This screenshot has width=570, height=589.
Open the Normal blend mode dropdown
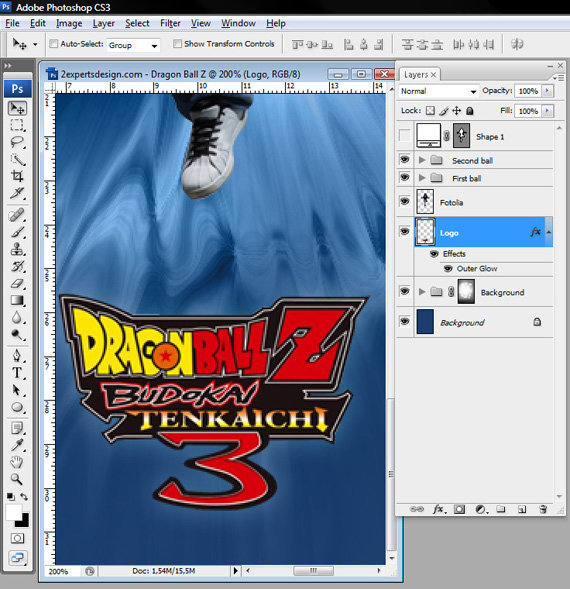[438, 91]
